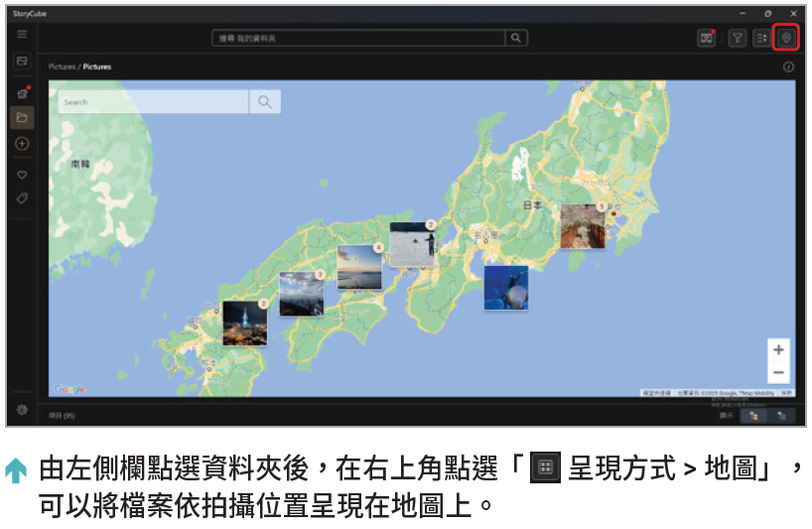This screenshot has height=529, width=812.
Task: Open the info icon below the toolbar
Action: (788, 67)
